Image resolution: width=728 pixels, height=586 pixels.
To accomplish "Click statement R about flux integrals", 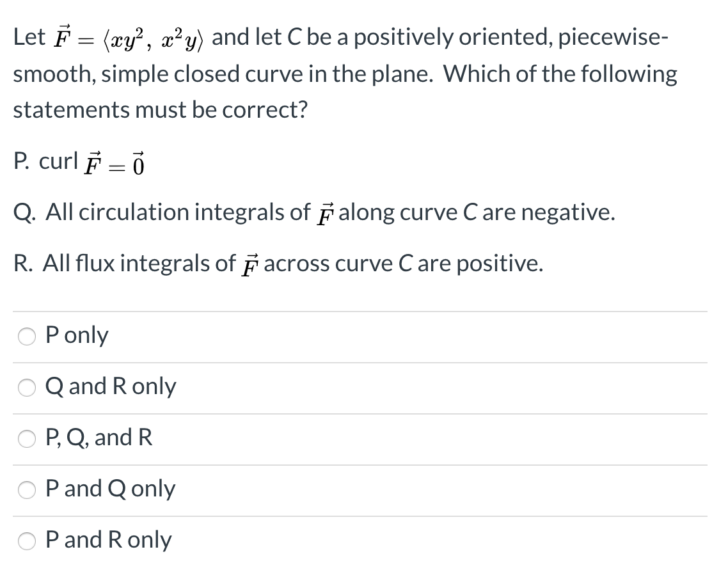I will pos(278,263).
